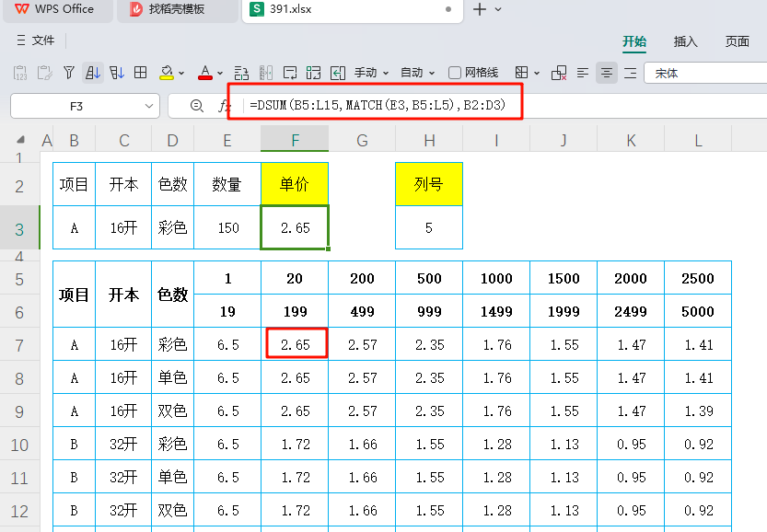Click the borders grid icon
767x532 pixels.
tap(521, 73)
